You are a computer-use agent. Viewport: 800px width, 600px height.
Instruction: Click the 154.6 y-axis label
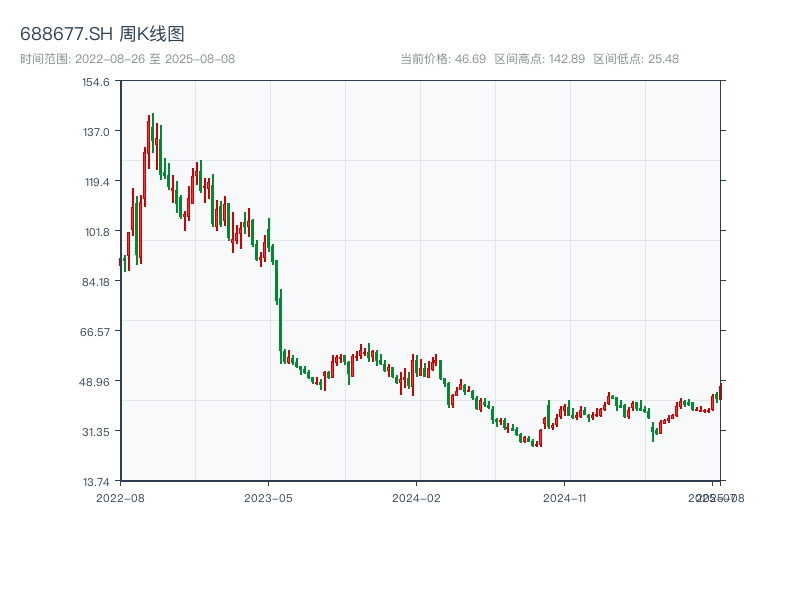point(96,82)
